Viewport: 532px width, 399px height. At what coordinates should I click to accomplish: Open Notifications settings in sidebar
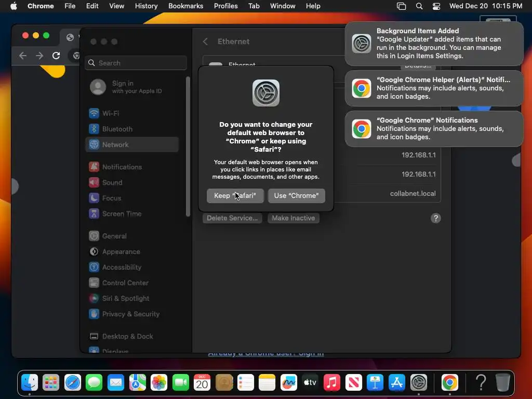(x=132, y=167)
